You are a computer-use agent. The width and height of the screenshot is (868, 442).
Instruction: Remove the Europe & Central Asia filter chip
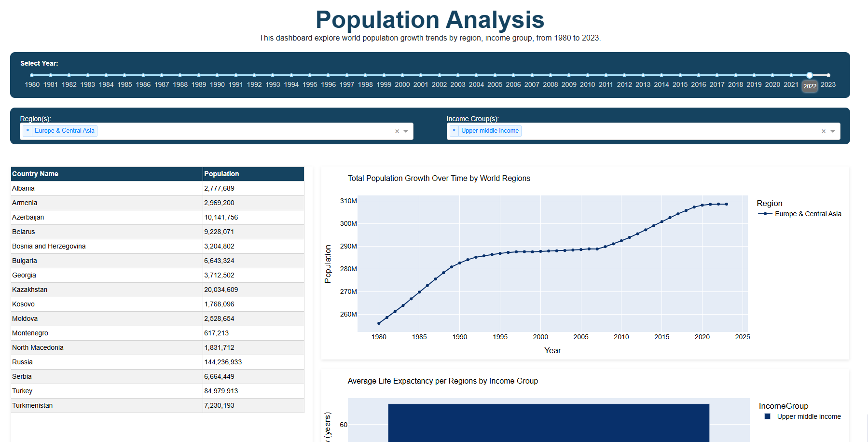28,130
